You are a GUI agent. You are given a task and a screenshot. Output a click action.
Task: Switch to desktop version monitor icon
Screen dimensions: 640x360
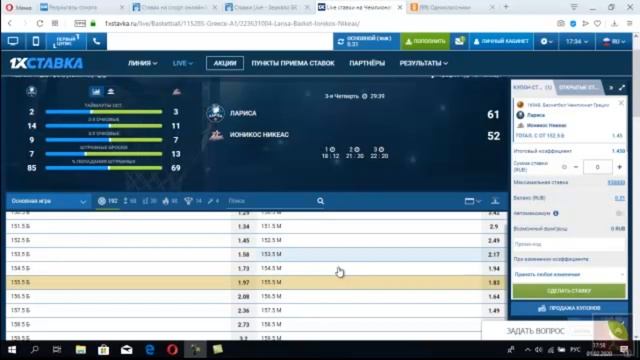(x=13, y=41)
